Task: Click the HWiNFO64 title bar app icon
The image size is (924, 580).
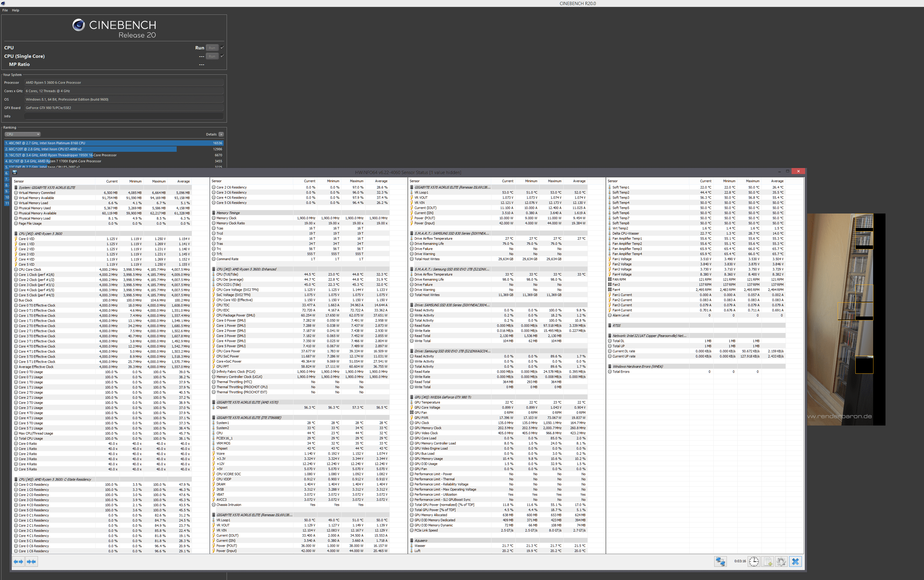Action: (15, 173)
